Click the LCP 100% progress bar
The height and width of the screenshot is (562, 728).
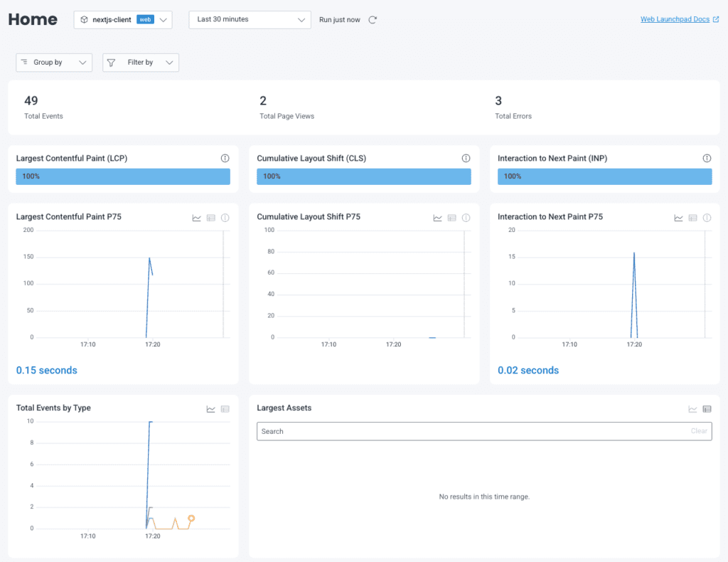[x=123, y=176]
